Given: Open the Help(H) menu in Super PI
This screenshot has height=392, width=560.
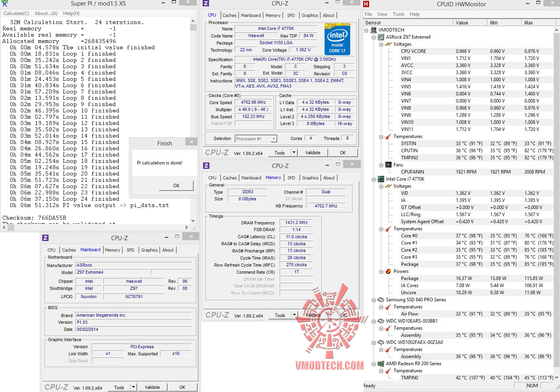Looking at the screenshot, I should tap(71, 13).
